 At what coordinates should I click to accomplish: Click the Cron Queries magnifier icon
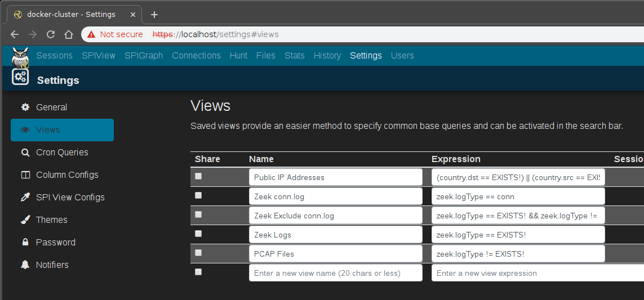point(25,153)
